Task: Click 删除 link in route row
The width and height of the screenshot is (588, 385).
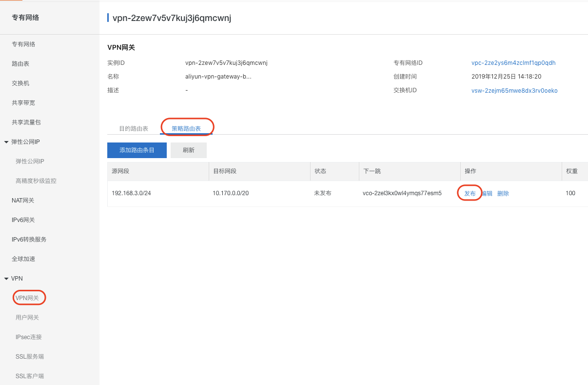Action: (x=503, y=194)
